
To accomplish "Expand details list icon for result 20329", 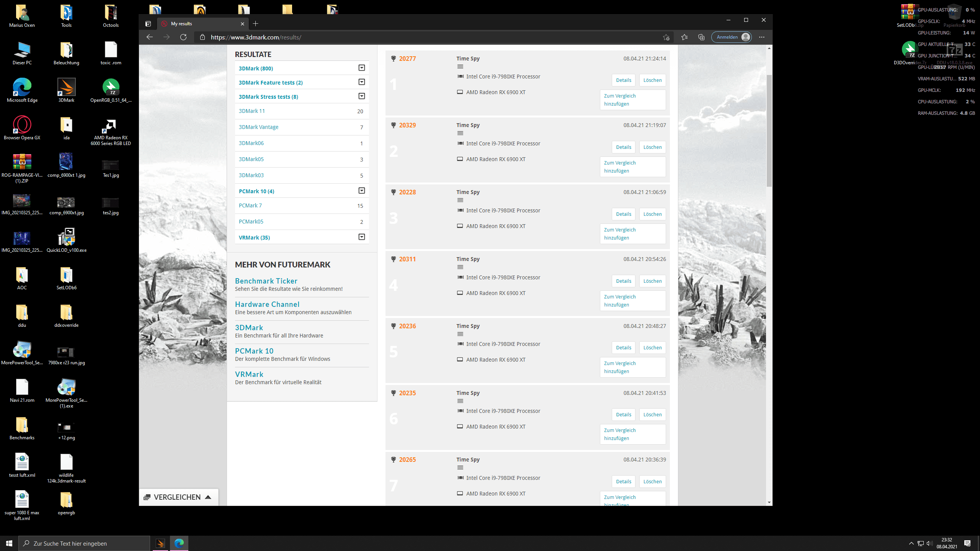I will [460, 133].
